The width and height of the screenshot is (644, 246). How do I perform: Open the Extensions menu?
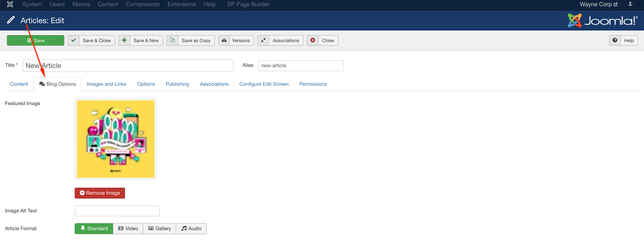182,4
